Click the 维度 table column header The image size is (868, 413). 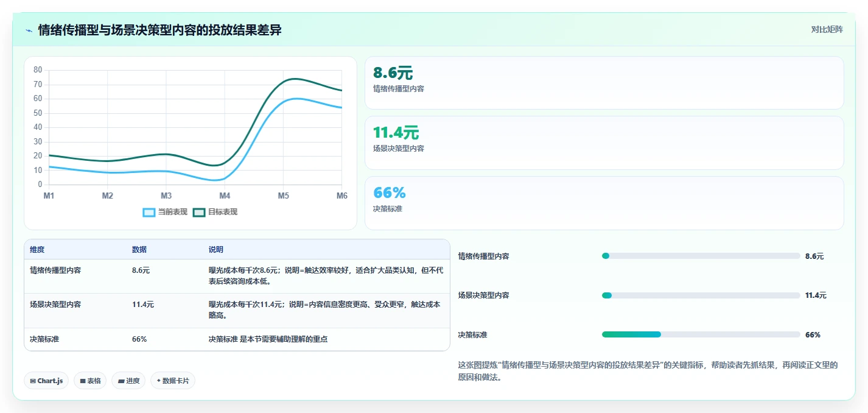click(37, 250)
